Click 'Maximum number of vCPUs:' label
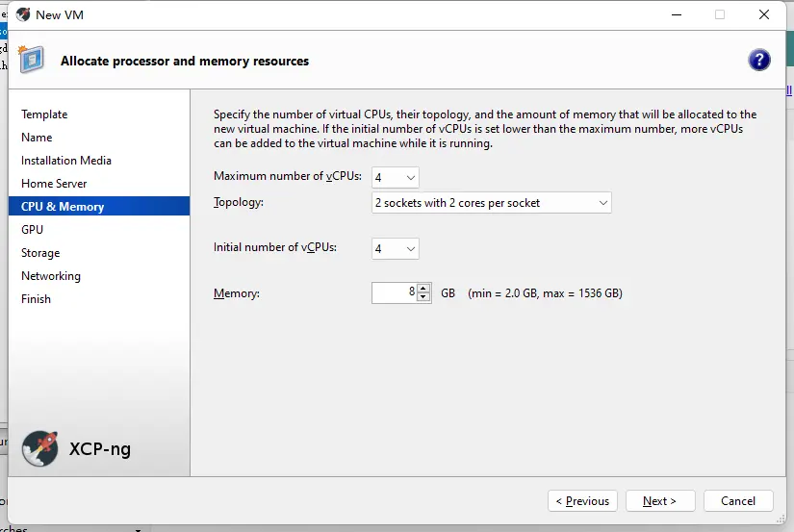The width and height of the screenshot is (794, 532). 288,176
